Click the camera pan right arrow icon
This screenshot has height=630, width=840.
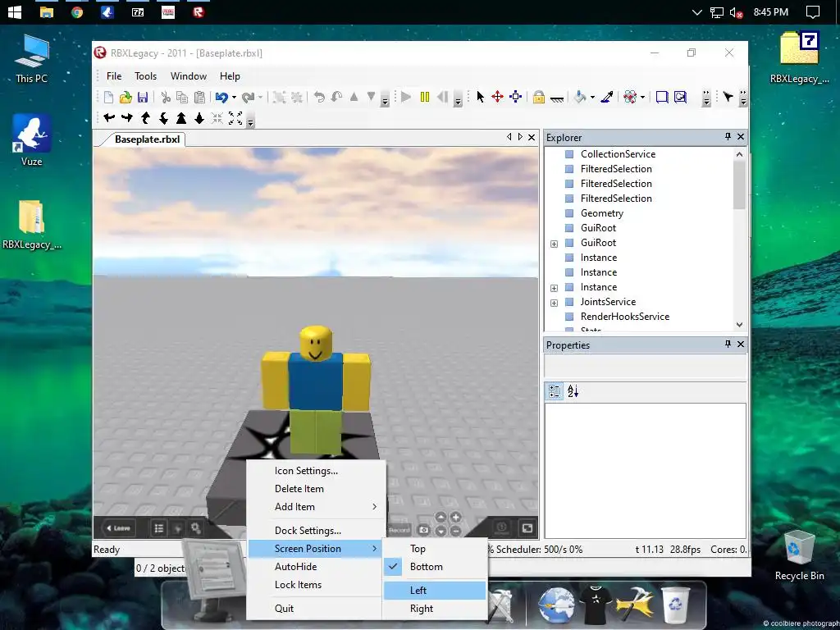click(127, 118)
